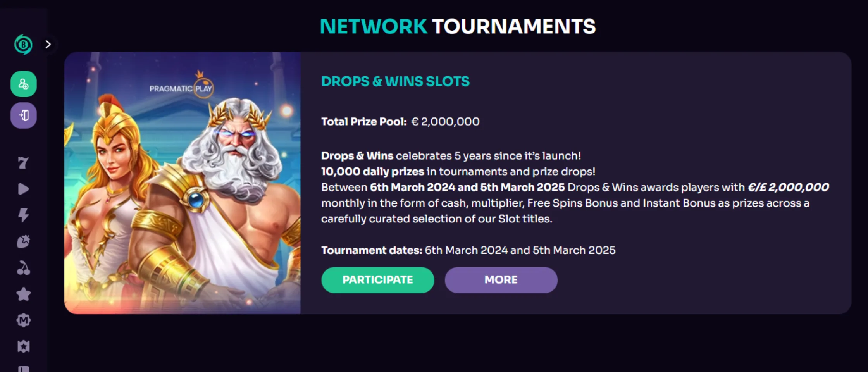868x372 pixels.
Task: Click the purple login door icon
Action: coord(24,115)
